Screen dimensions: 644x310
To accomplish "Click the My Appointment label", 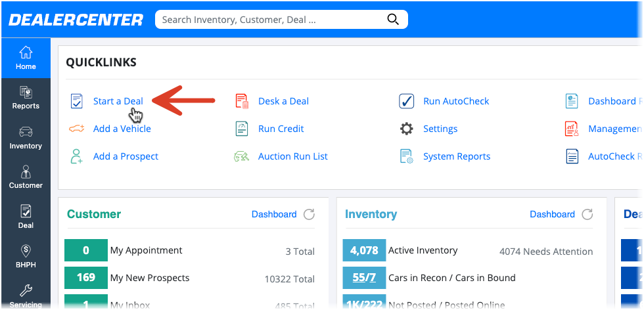I will click(x=146, y=250).
